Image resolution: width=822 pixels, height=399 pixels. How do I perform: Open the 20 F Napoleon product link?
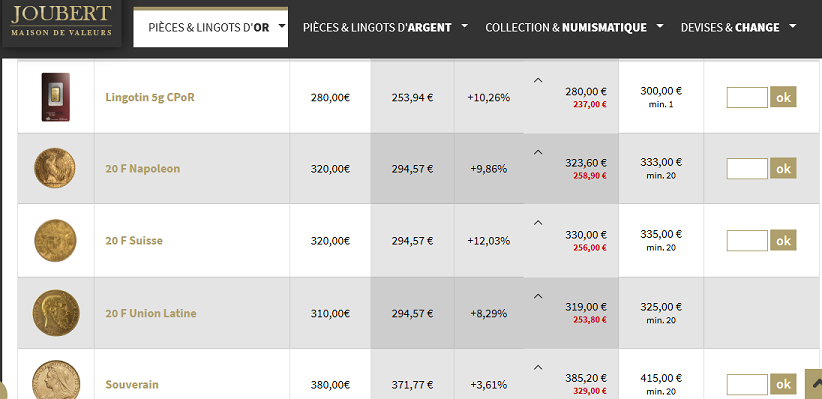pyautogui.click(x=143, y=169)
